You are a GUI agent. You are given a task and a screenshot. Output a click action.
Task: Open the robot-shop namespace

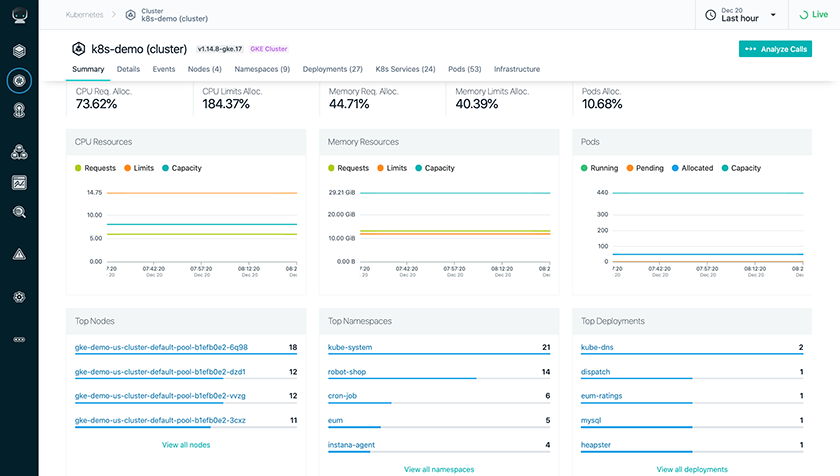click(347, 372)
